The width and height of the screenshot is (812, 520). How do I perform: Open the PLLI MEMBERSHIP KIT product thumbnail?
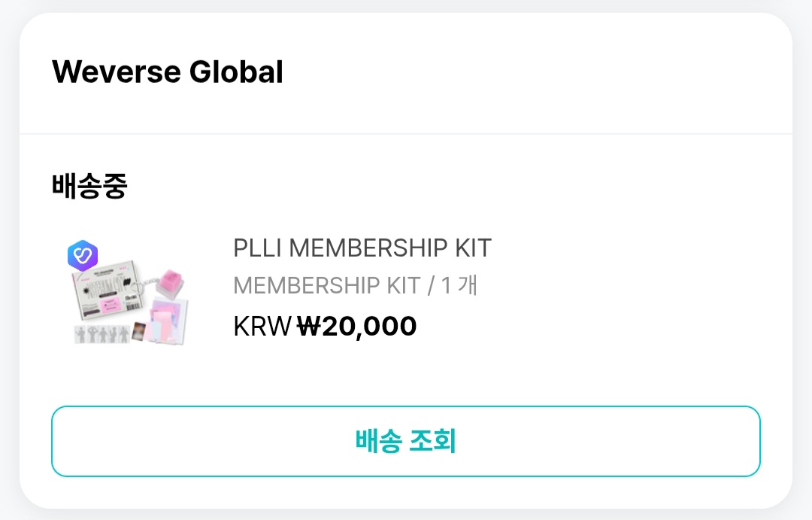point(127,293)
